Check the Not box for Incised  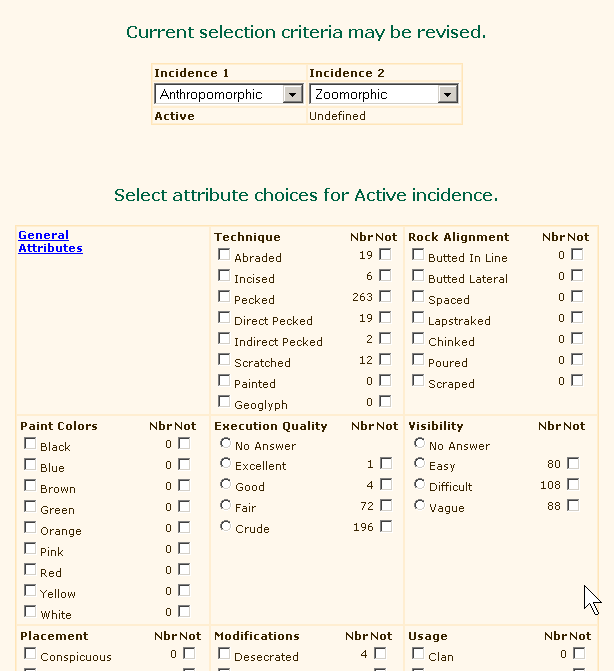point(385,275)
